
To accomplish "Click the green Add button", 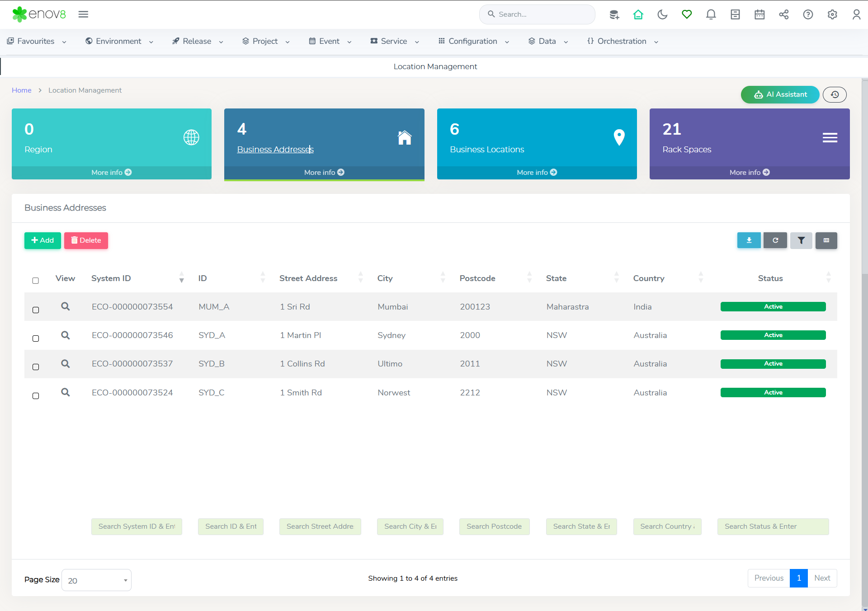I will [x=42, y=240].
